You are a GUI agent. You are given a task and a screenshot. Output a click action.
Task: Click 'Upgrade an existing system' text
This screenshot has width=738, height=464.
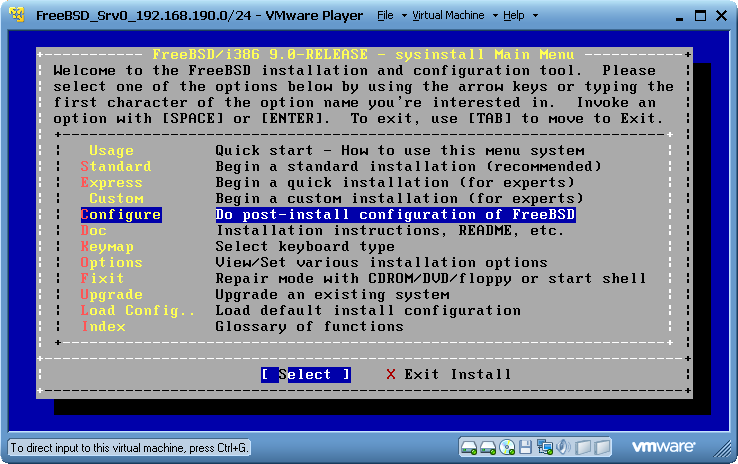[332, 295]
